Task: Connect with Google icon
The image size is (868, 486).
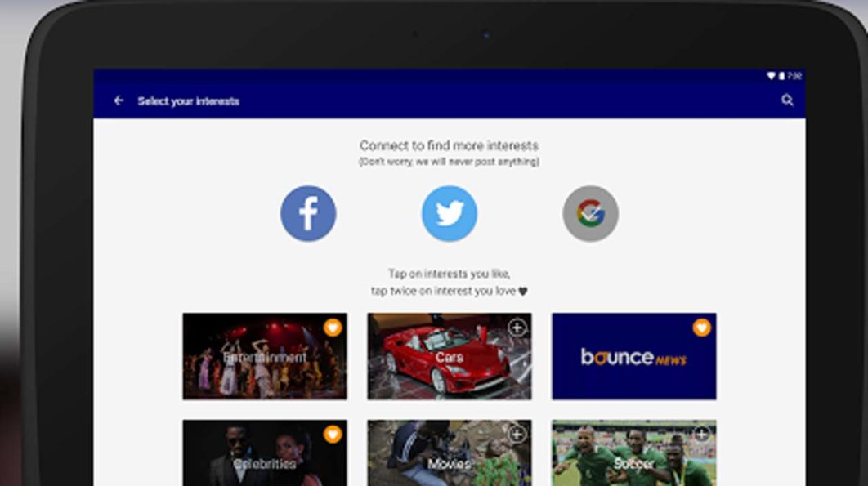Action: click(x=590, y=213)
